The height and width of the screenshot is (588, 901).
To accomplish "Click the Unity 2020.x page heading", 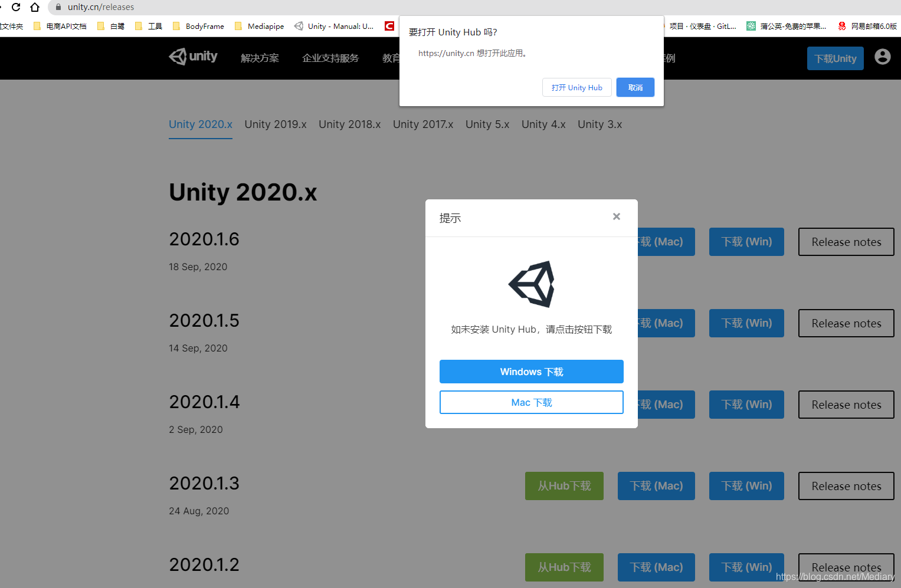I will (x=243, y=192).
